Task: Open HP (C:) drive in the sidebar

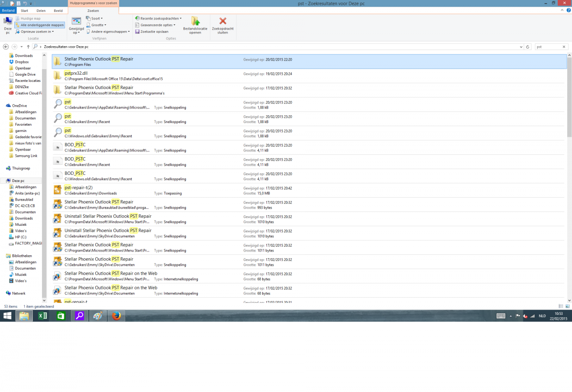Action: pos(18,237)
